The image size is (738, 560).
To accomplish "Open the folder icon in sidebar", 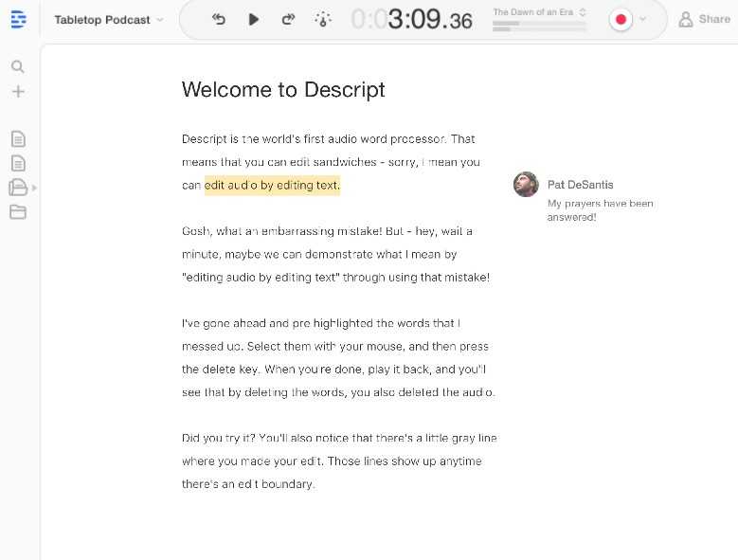I will point(18,211).
